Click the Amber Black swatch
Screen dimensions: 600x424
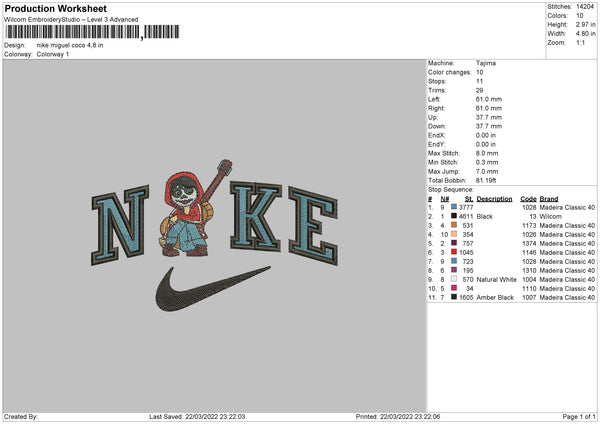pyautogui.click(x=454, y=297)
